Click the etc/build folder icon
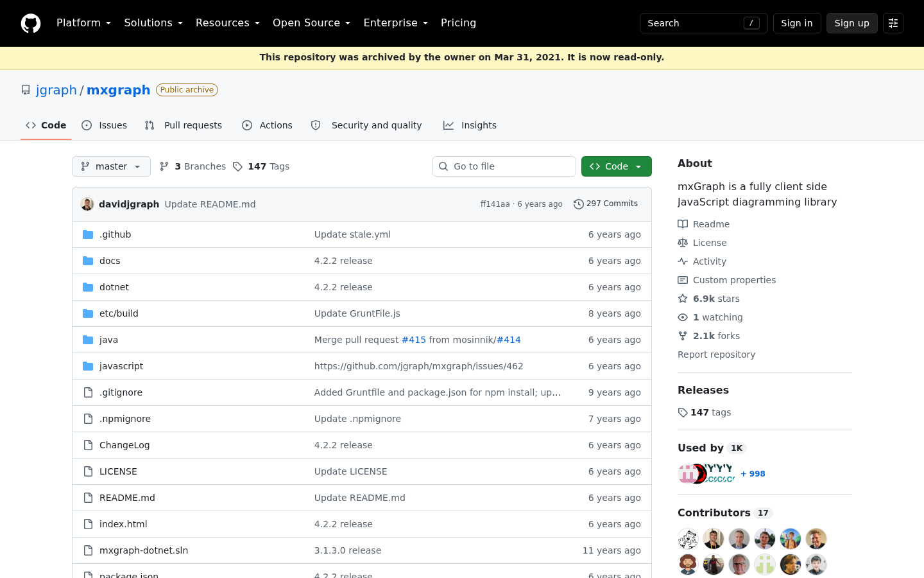Viewport: 924px width, 578px height. pyautogui.click(x=88, y=313)
